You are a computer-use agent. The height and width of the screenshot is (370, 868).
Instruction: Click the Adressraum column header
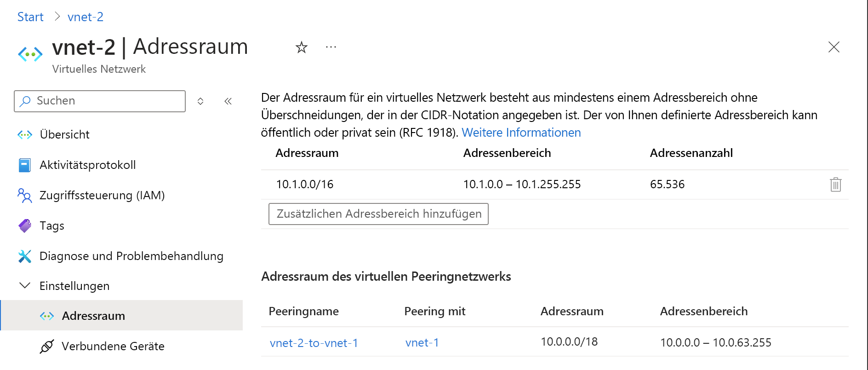coord(307,153)
